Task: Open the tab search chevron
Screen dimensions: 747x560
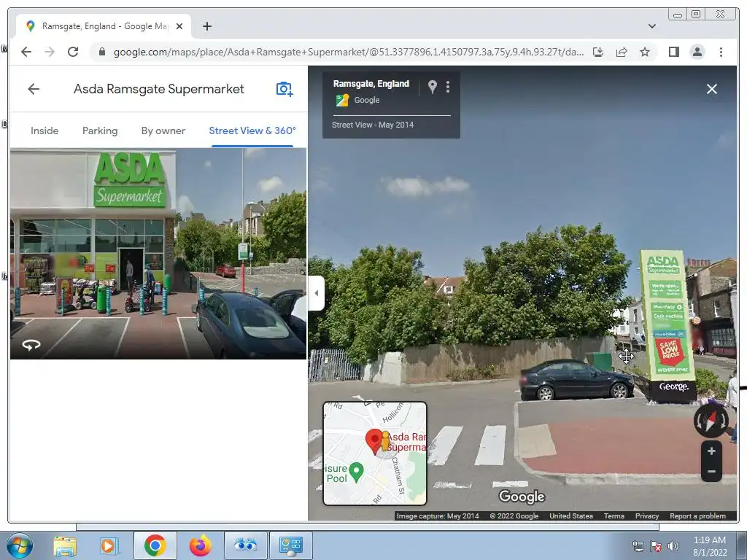Action: point(651,26)
